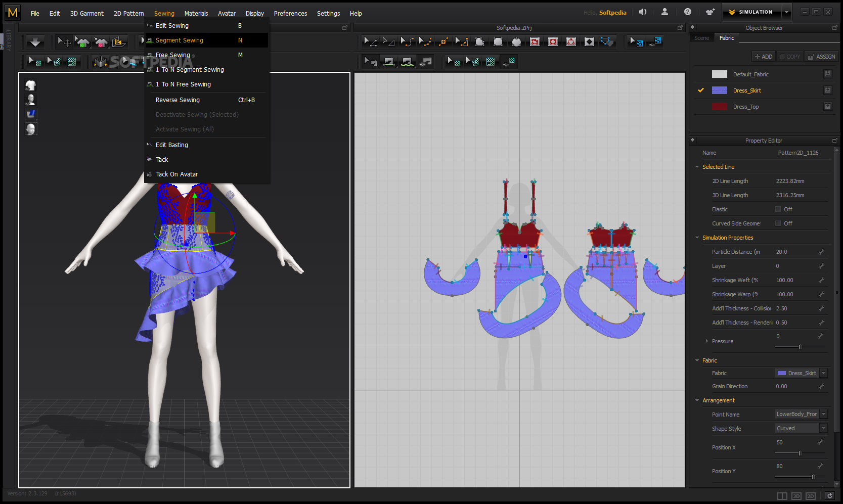Toggle garment display icon in 3D viewport
The height and width of the screenshot is (504, 843).
(31, 85)
